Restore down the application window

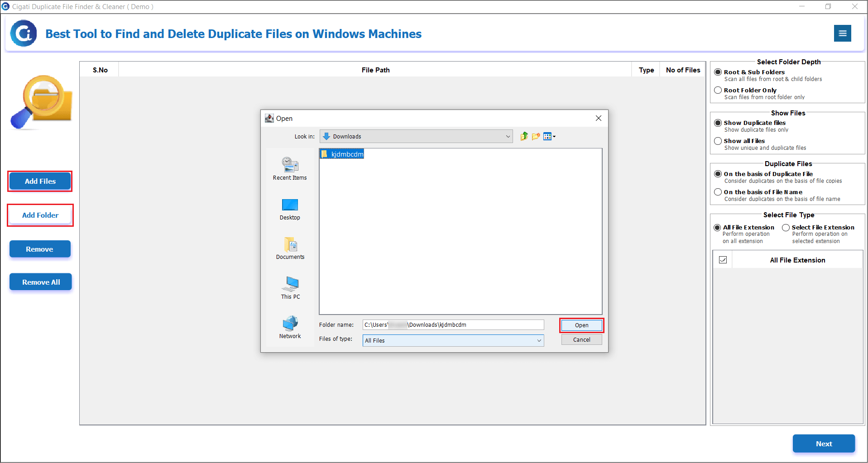click(828, 6)
